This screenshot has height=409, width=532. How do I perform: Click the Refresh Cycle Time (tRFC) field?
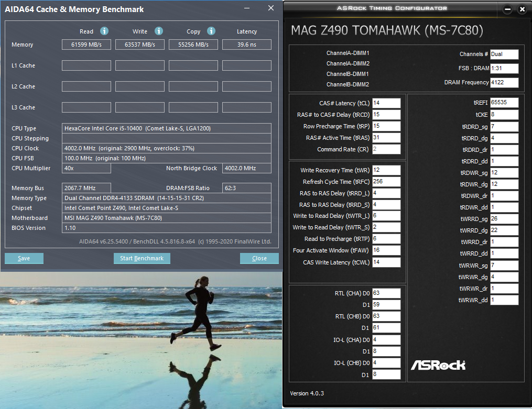(386, 182)
